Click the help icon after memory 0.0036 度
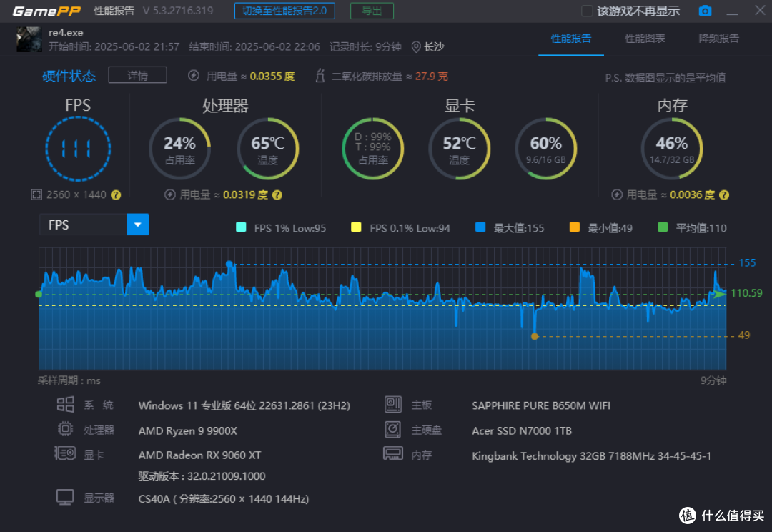772x532 pixels. (x=723, y=195)
